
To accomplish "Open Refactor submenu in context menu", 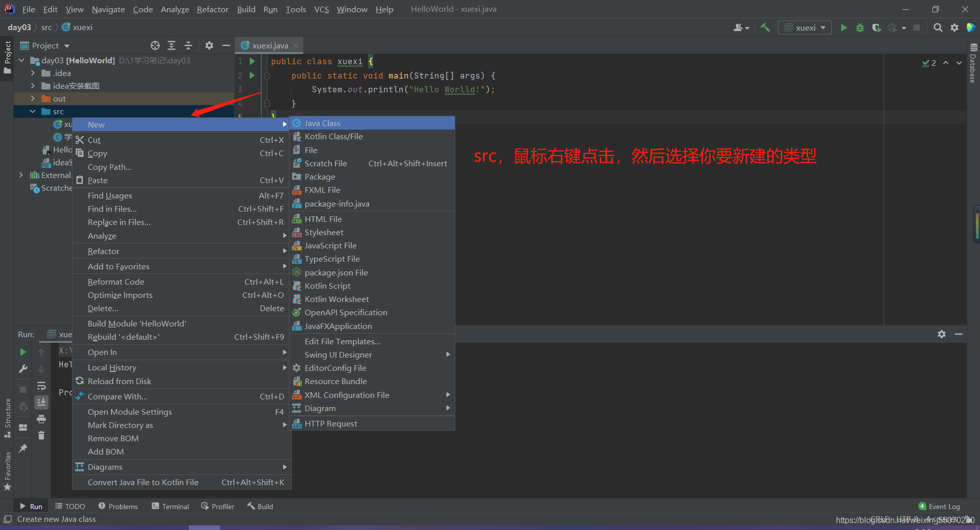I will 182,251.
